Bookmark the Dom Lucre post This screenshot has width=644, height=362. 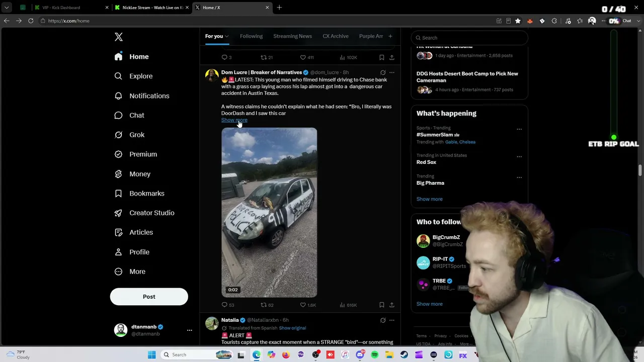[x=382, y=305]
